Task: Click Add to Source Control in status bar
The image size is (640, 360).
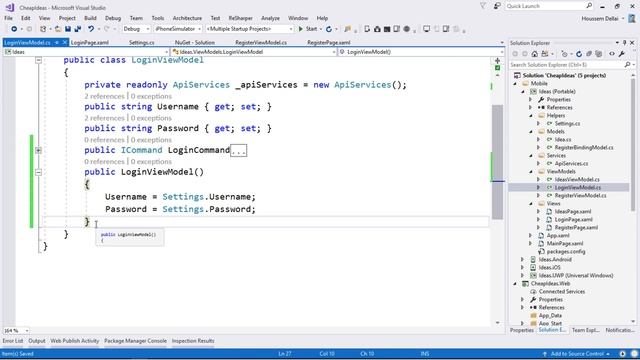Action: pos(577,354)
